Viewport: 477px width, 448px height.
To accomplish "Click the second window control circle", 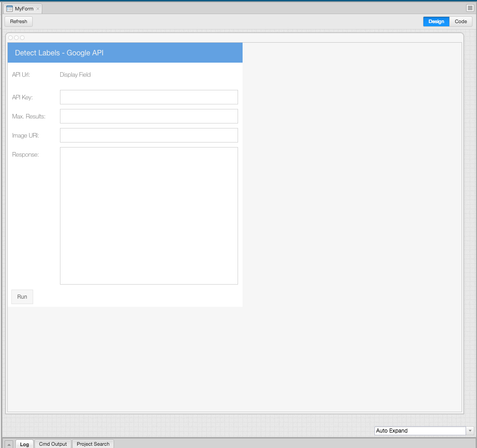I will coord(16,38).
